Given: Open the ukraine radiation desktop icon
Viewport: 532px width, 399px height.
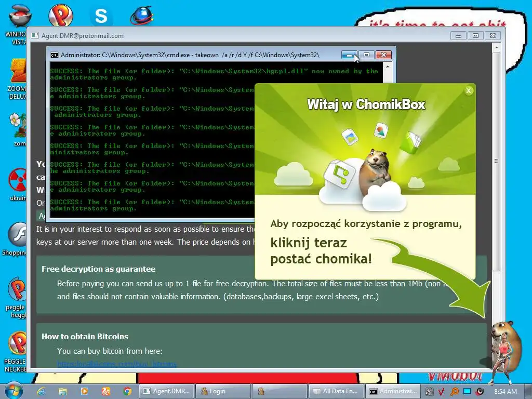Looking at the screenshot, I should click(x=18, y=184).
